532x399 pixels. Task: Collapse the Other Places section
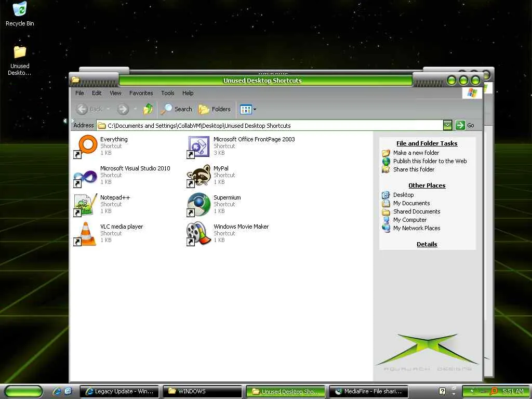[x=427, y=185]
